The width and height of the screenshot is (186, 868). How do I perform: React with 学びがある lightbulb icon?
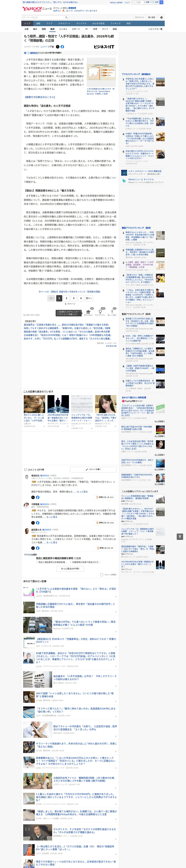click(x=89, y=312)
